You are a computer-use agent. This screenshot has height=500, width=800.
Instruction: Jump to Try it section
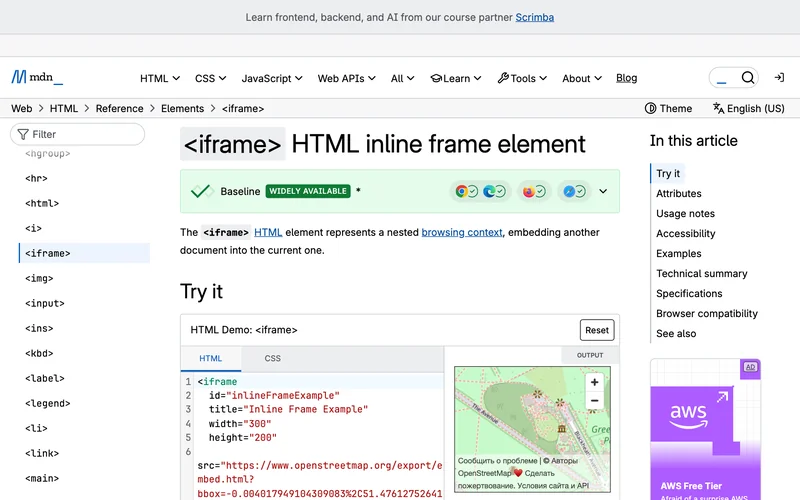click(668, 173)
